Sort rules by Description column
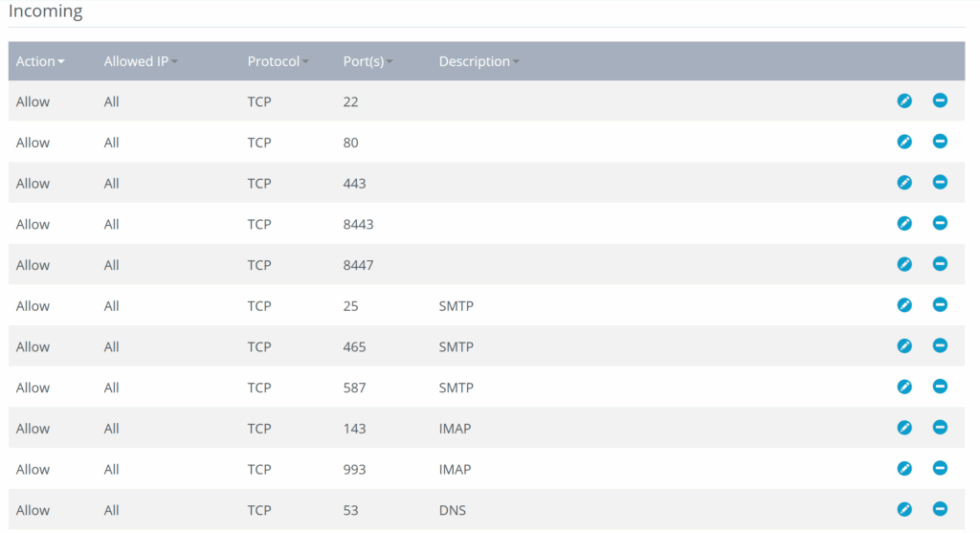The width and height of the screenshot is (980, 533). [x=479, y=61]
